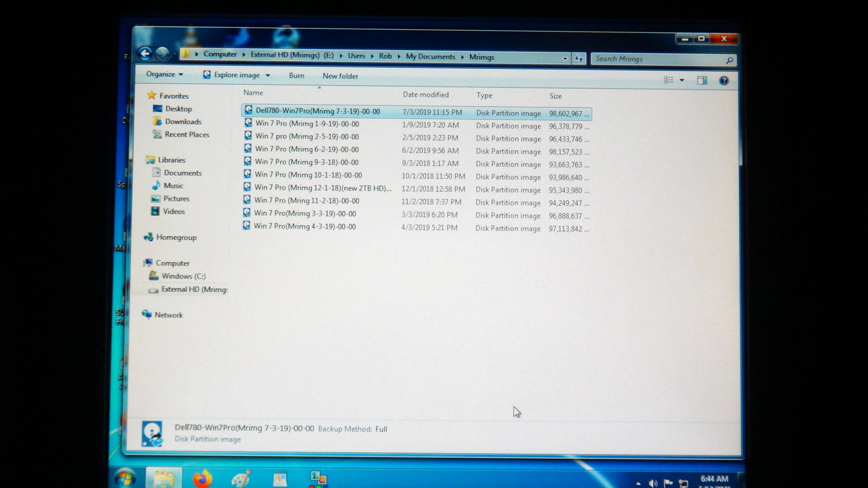This screenshot has width=868, height=488.
Task: Select Homegroup in navigation pane
Action: (x=176, y=237)
